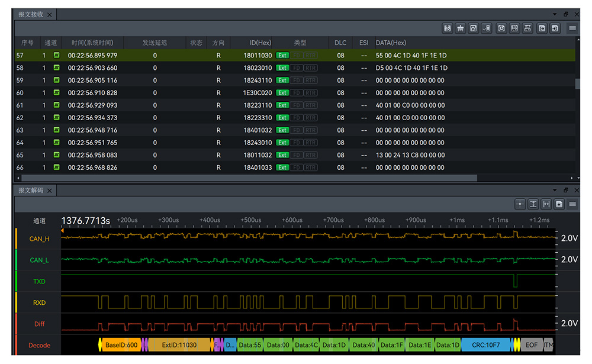Click left scroll arrow of receive table
The height and width of the screenshot is (364, 592).
pos(18,178)
